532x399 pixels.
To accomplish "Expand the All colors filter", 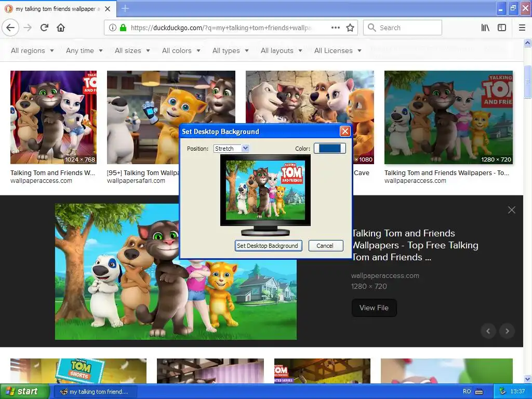I will 181,50.
